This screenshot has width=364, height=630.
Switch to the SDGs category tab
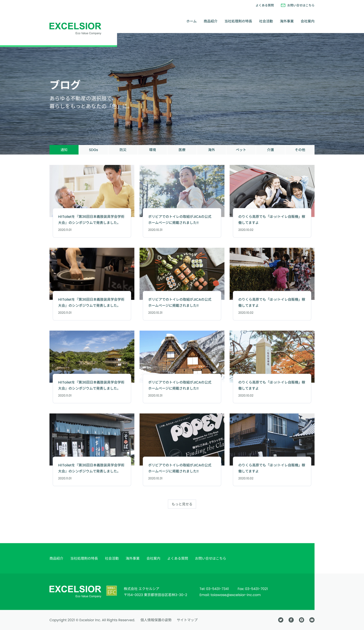tap(94, 150)
